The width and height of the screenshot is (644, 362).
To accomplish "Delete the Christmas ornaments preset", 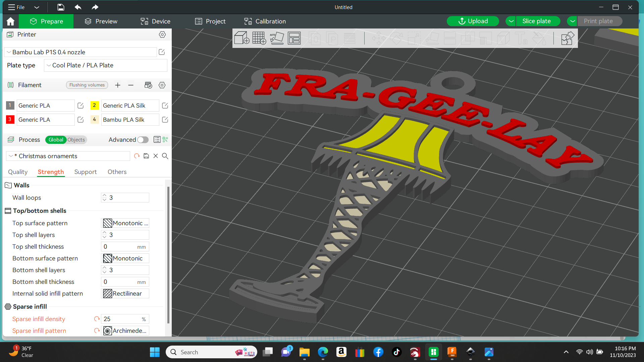I will pos(156,156).
